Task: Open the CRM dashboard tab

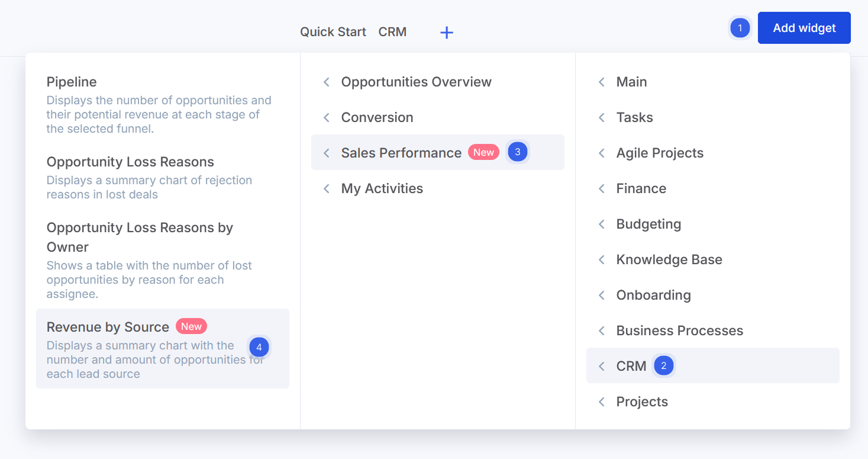Action: 392,32
